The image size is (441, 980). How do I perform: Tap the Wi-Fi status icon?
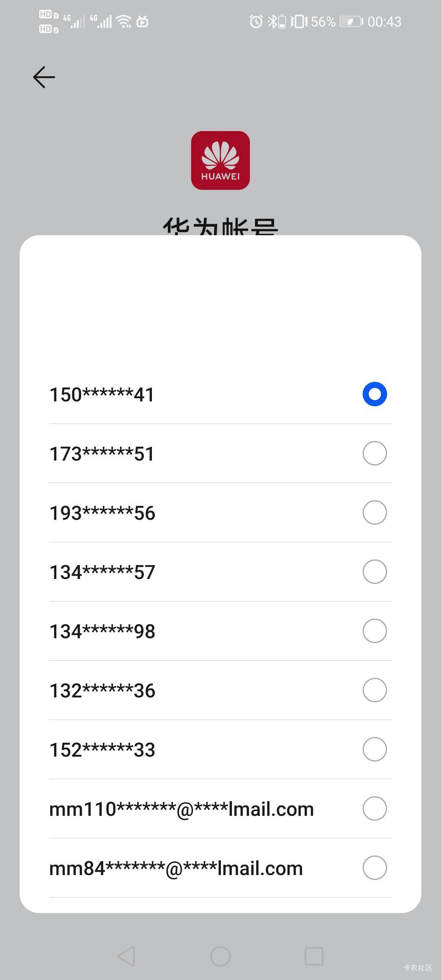pyautogui.click(x=124, y=21)
